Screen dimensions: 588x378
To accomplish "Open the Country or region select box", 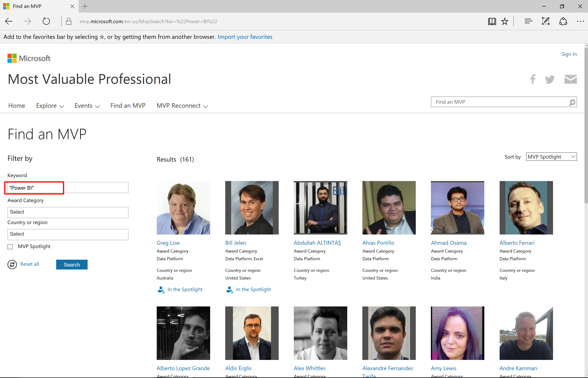I will tap(68, 234).
